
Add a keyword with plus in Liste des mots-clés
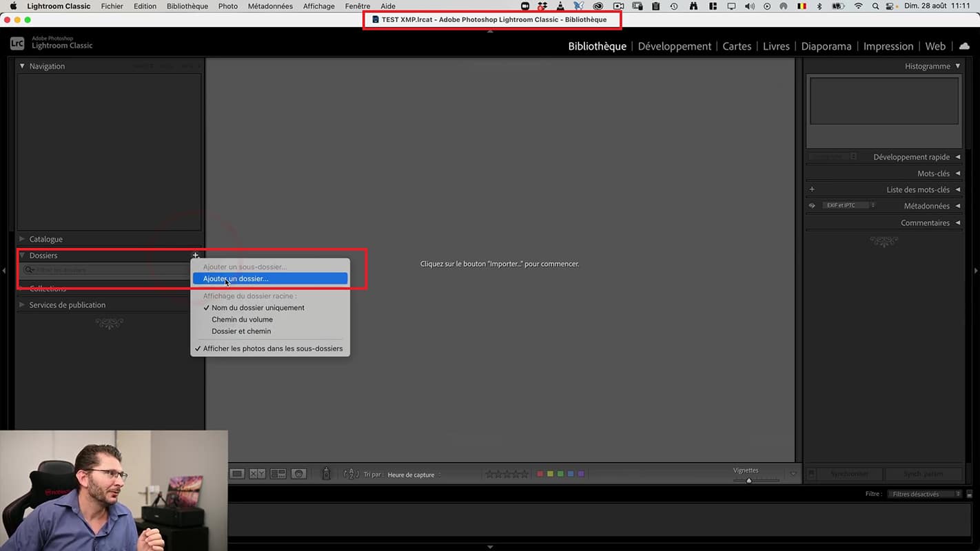point(812,189)
